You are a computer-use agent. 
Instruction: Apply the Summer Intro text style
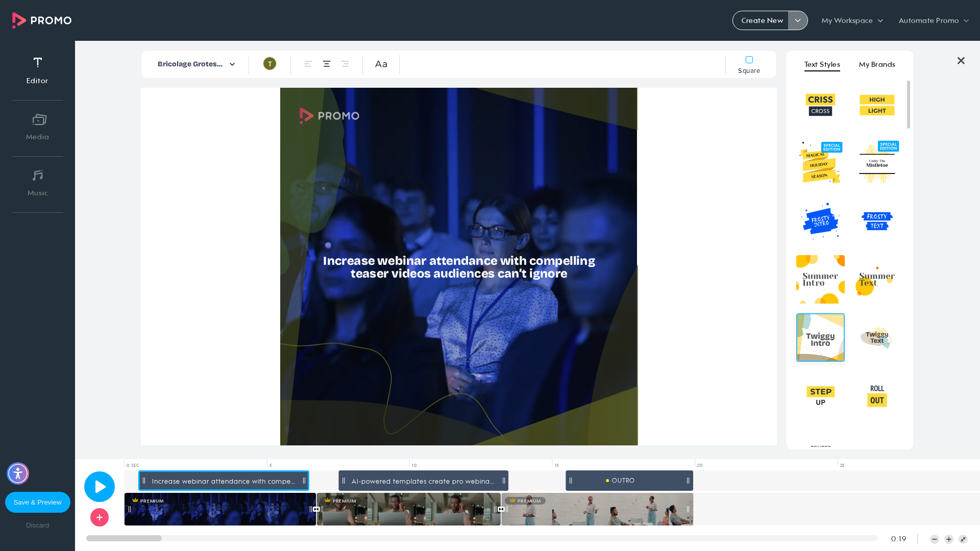820,279
